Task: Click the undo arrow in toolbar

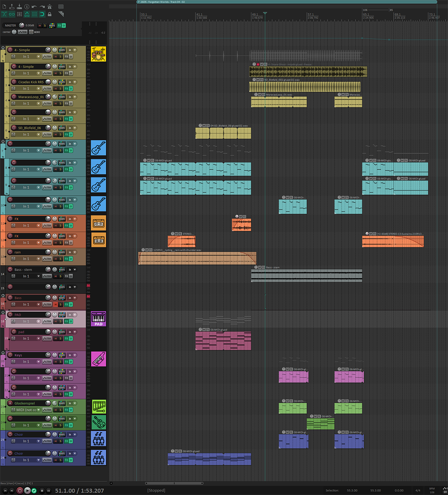Action: point(34,7)
